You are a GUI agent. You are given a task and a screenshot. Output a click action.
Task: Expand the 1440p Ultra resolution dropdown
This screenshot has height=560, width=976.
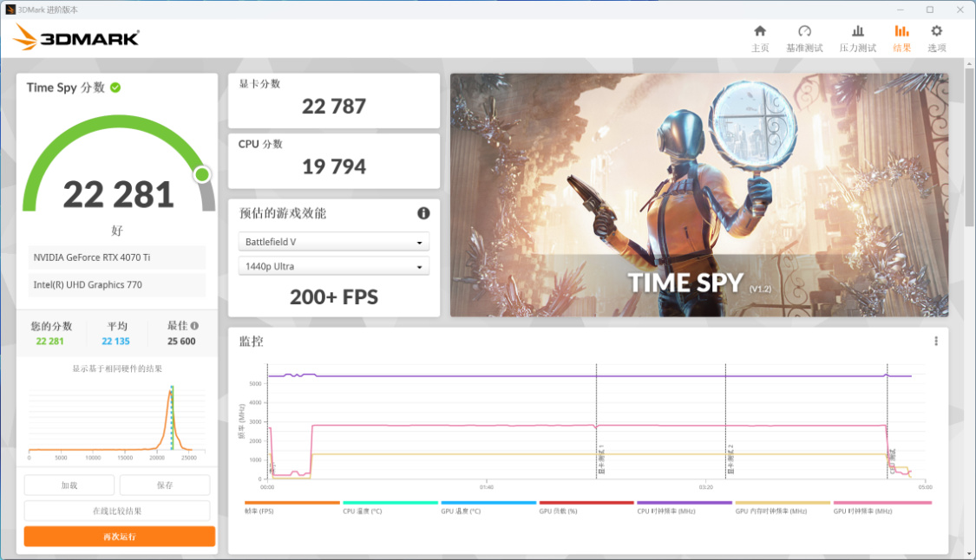[x=334, y=266]
